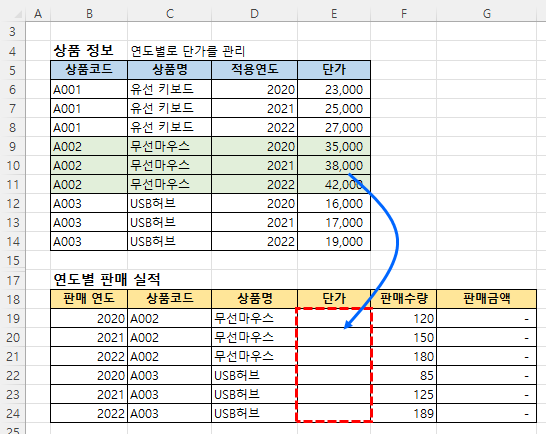Click the 연도별로 단가를 관리 note
The width and height of the screenshot is (546, 434).
click(x=188, y=51)
